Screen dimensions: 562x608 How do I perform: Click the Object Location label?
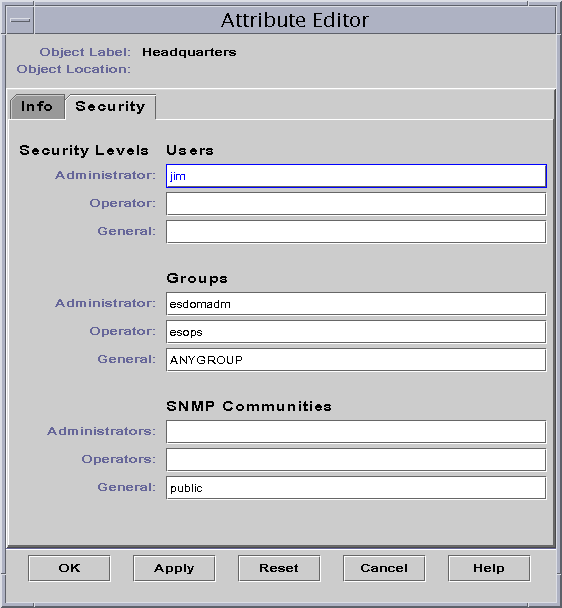[x=74, y=69]
